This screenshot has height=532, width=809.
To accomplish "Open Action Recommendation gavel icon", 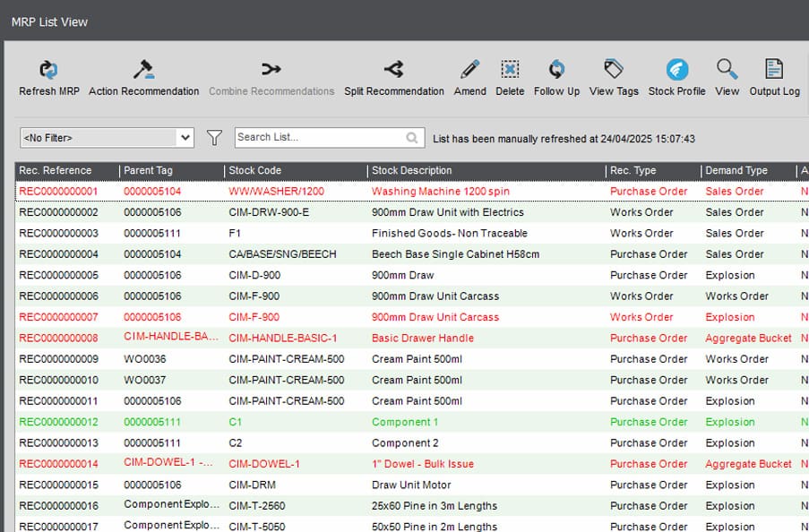I will pyautogui.click(x=143, y=70).
